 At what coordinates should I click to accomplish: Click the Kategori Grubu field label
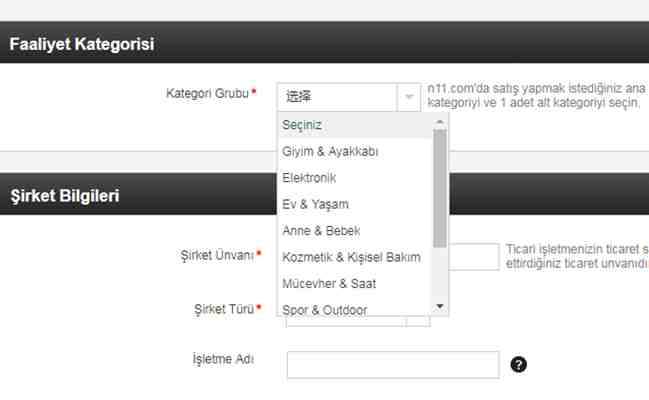click(209, 95)
